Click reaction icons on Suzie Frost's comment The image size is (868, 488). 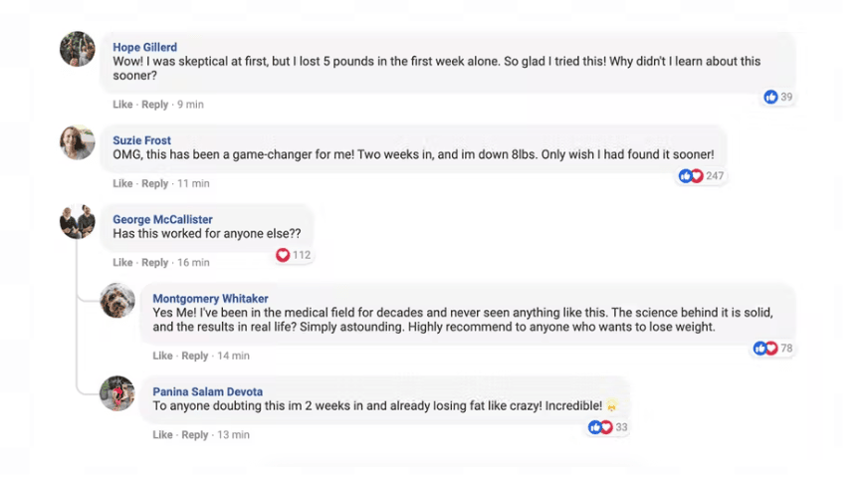(691, 176)
